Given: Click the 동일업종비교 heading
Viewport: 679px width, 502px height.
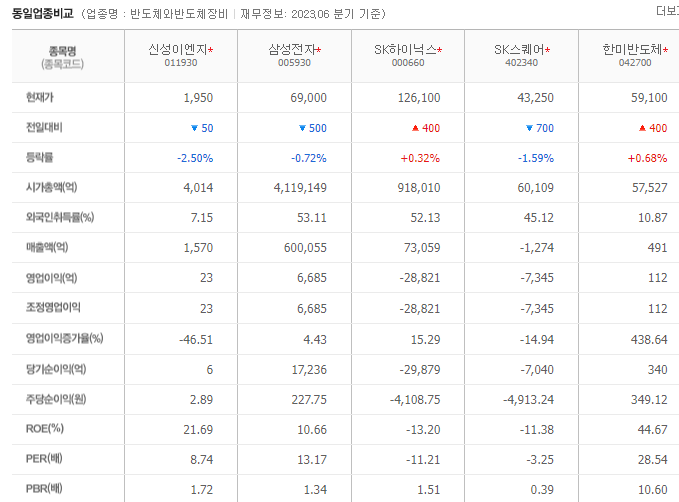Looking at the screenshot, I should tap(42, 13).
